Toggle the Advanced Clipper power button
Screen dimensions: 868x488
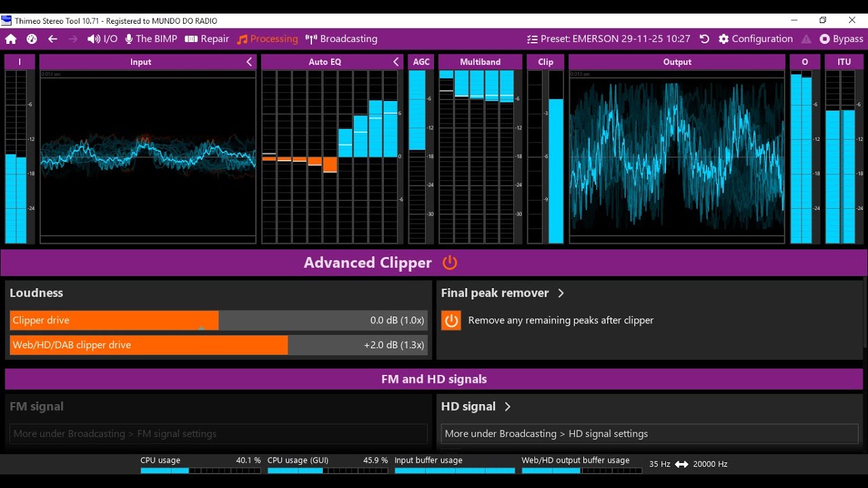[450, 262]
